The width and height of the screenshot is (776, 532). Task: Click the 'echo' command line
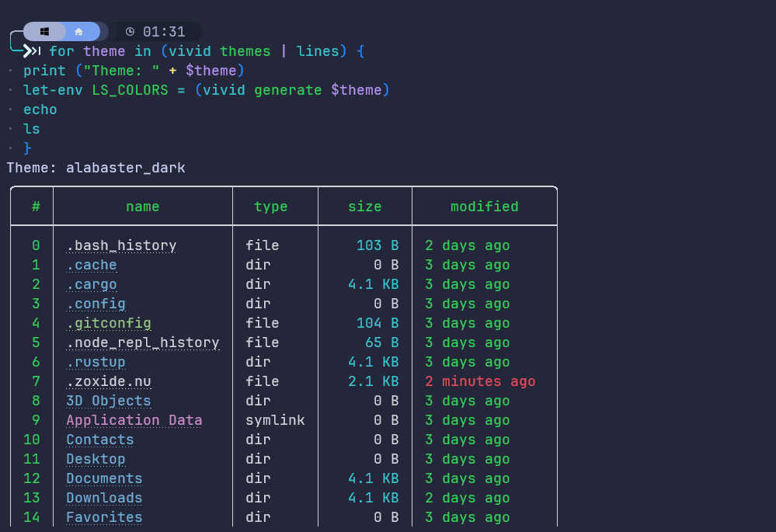pyautogui.click(x=40, y=110)
